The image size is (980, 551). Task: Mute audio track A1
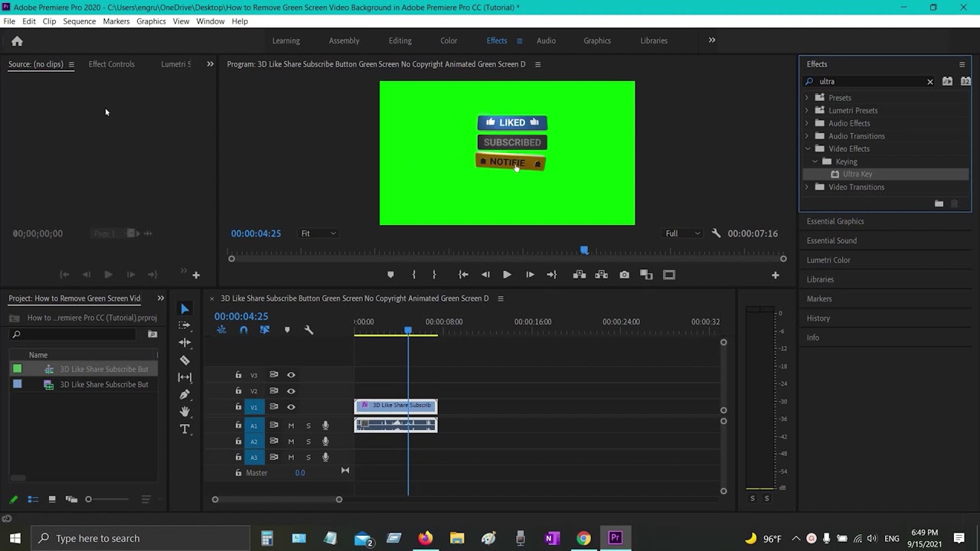pyautogui.click(x=291, y=425)
